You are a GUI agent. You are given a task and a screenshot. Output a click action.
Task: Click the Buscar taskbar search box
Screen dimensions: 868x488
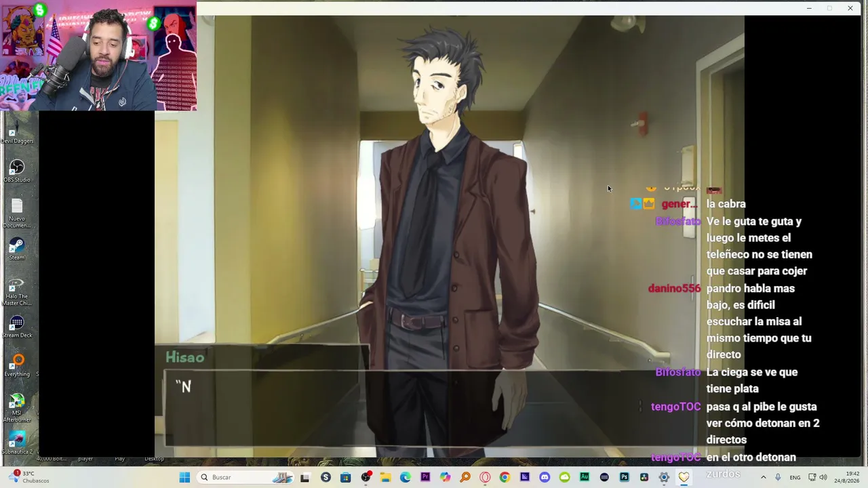(x=245, y=477)
